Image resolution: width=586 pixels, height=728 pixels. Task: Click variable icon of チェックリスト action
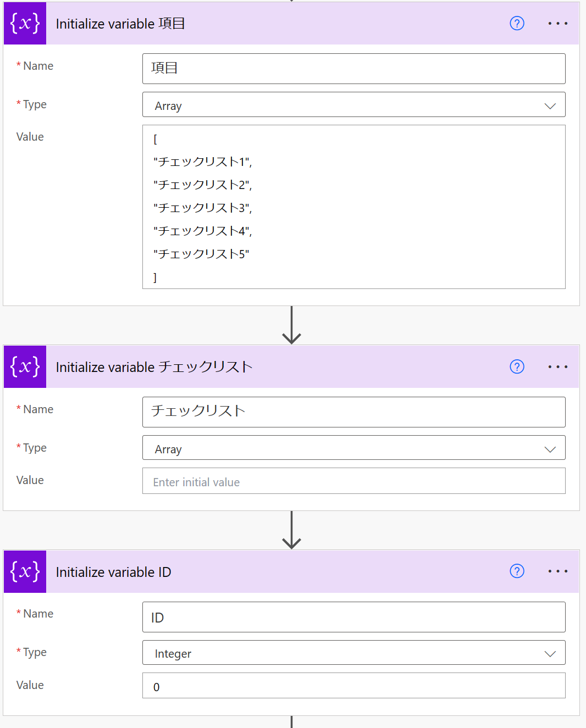point(25,366)
